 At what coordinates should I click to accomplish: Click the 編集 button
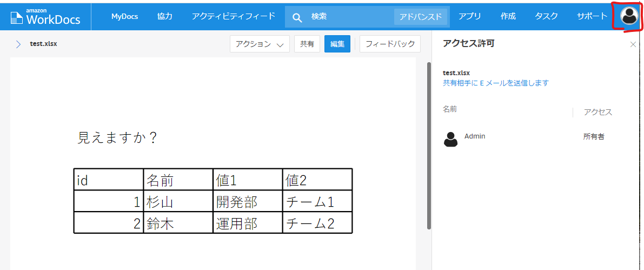coord(337,44)
